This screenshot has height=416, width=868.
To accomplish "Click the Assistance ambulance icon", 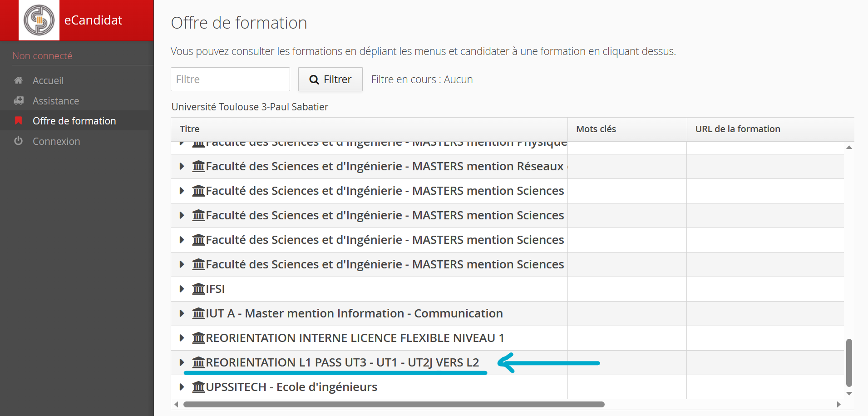I will (19, 101).
